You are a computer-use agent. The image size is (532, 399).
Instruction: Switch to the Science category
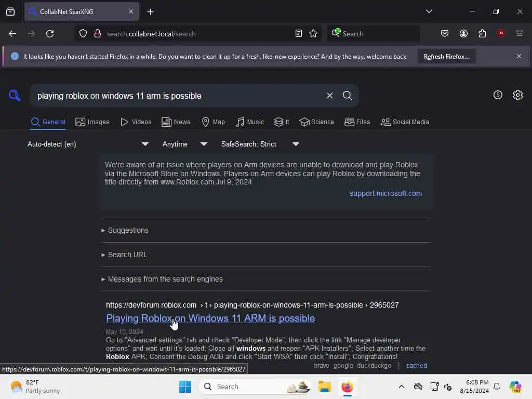pos(316,122)
